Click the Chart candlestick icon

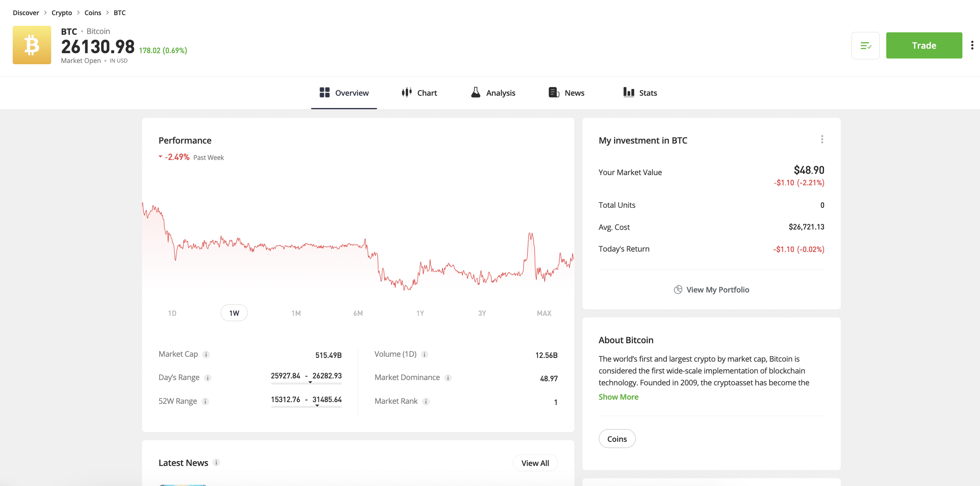click(406, 92)
